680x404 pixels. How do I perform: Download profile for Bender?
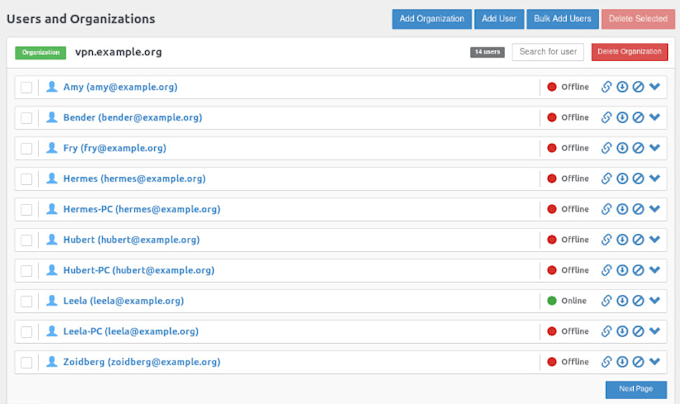[x=622, y=117]
